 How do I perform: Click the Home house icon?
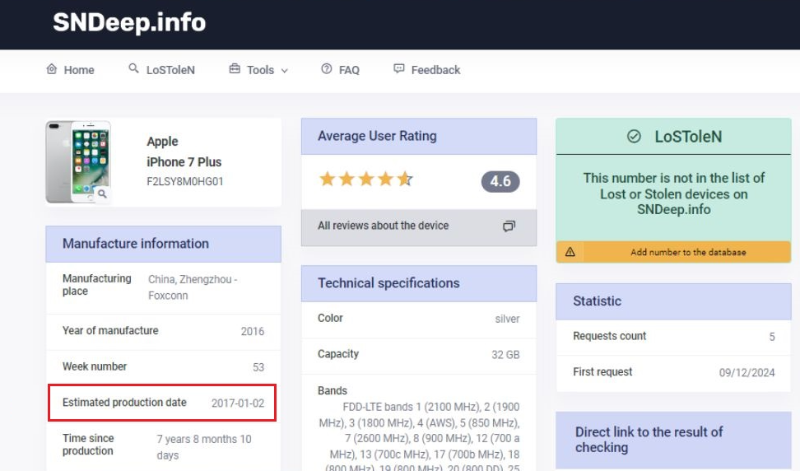point(52,69)
